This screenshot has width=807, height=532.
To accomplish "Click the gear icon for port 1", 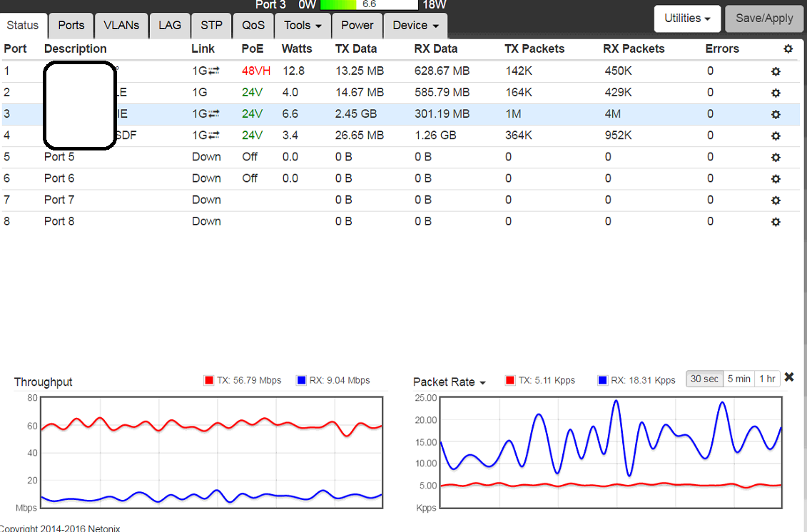I will (x=776, y=71).
